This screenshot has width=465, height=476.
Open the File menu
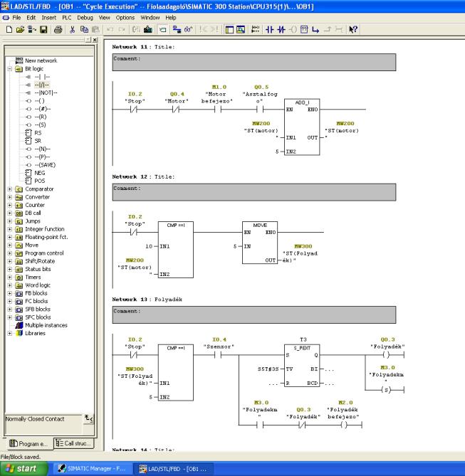[16, 18]
